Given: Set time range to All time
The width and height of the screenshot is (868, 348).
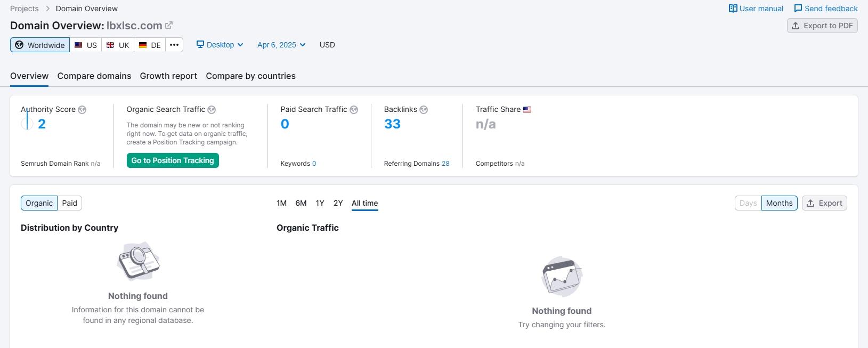Looking at the screenshot, I should pyautogui.click(x=364, y=203).
